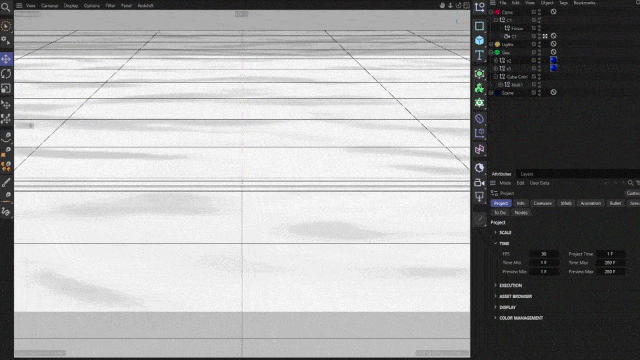Select the blue material tag on second null
Screen dimensions: 640x360
click(x=553, y=68)
